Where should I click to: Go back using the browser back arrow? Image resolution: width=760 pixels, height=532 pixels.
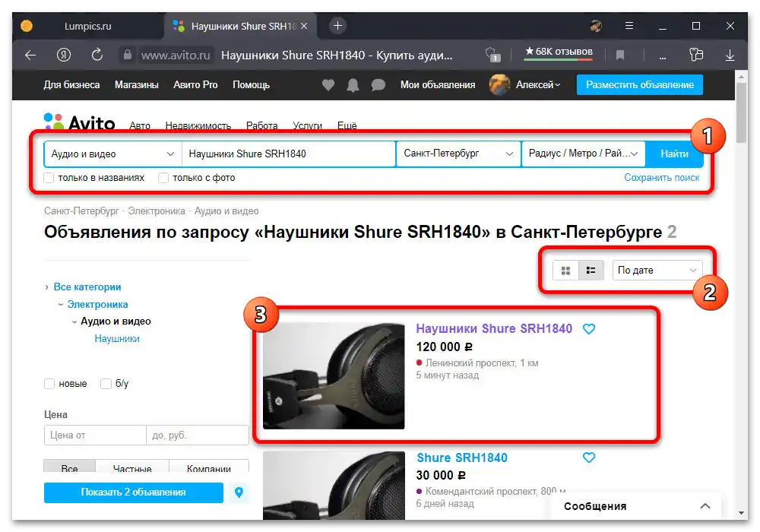(30, 55)
